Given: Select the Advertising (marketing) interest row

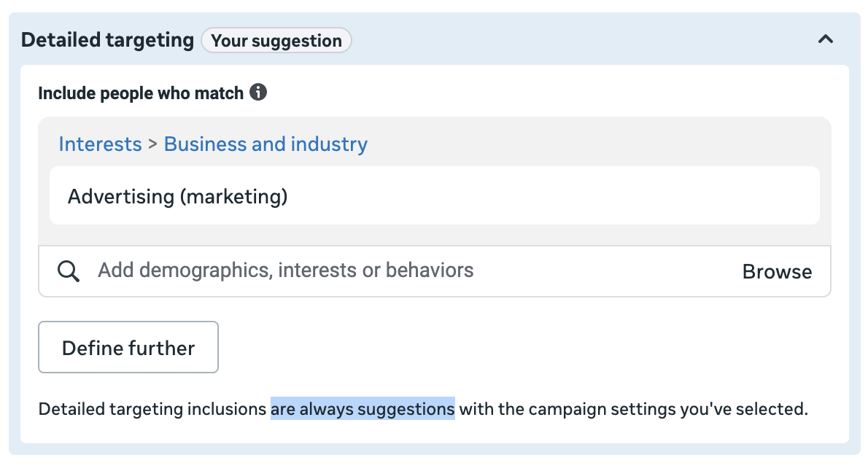Looking at the screenshot, I should pyautogui.click(x=434, y=196).
